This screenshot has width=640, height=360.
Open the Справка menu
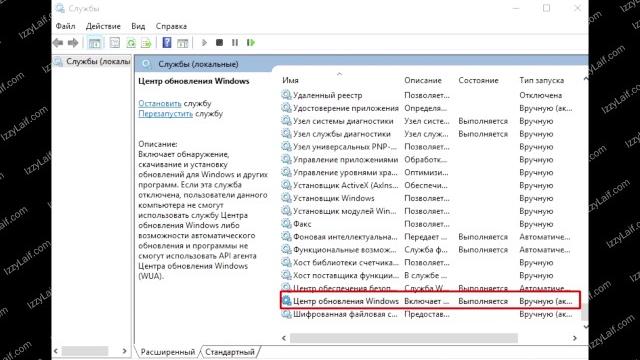[171, 26]
